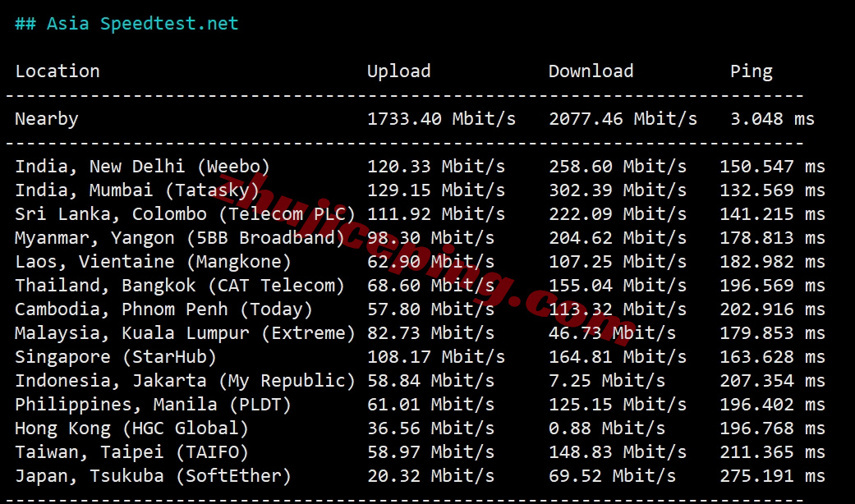Click the download value "302.39 Mbit/s"
The height and width of the screenshot is (504, 855).
(618, 190)
